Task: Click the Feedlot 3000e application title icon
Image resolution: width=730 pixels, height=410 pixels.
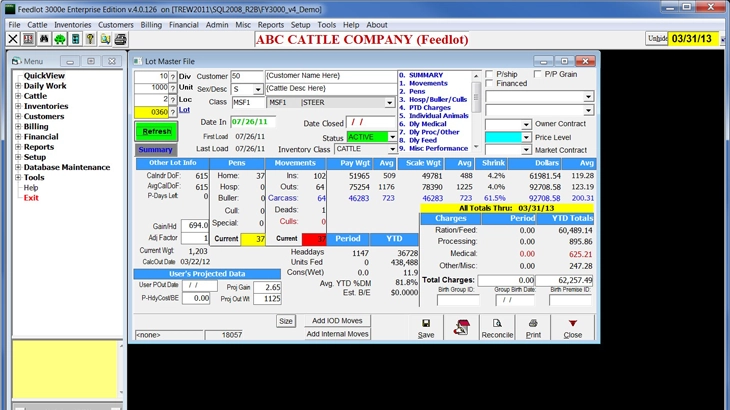Action: (10, 9)
